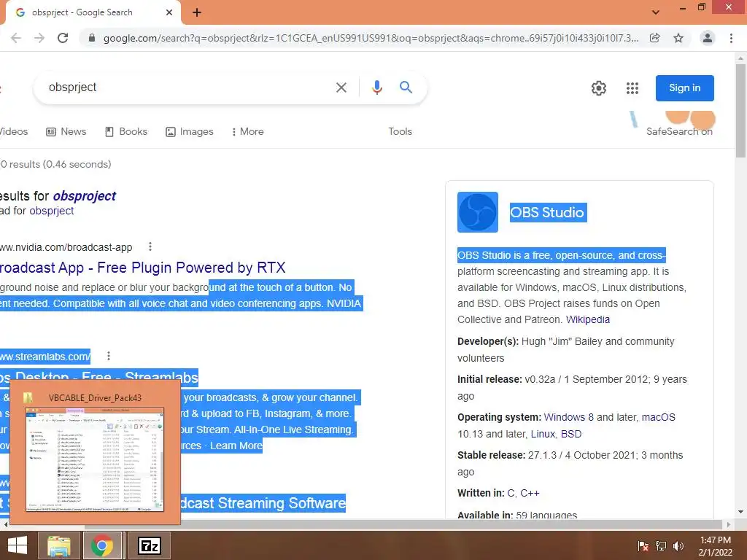Image resolution: width=747 pixels, height=560 pixels.
Task: Open tab search chevron in title bar
Action: (x=656, y=12)
